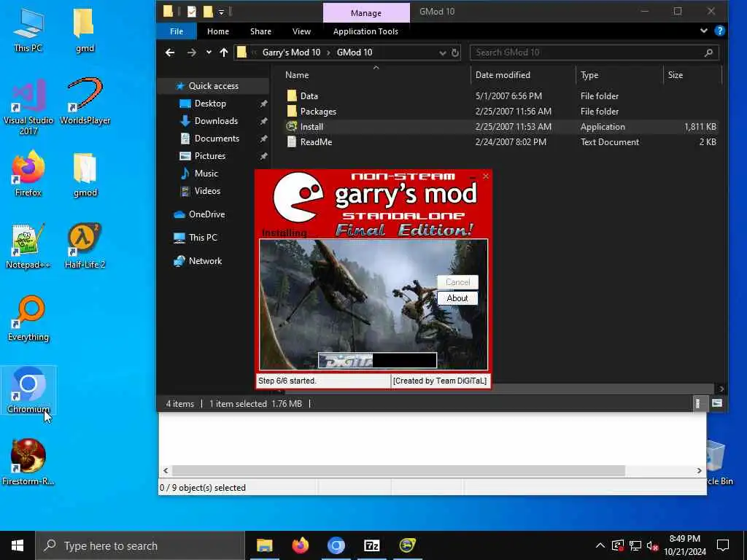
Task: Open Quick Access toolbar customize dropdown
Action: tap(222, 12)
